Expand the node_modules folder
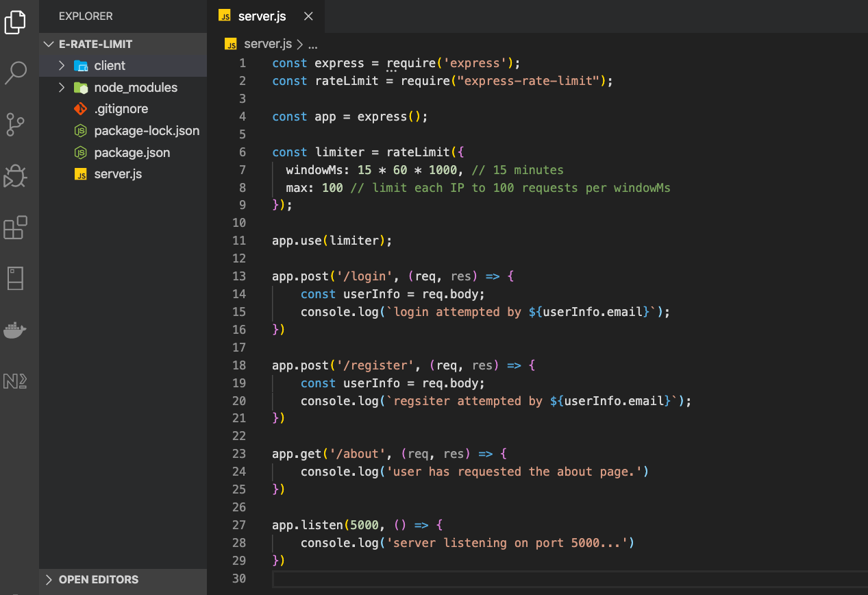 136,88
